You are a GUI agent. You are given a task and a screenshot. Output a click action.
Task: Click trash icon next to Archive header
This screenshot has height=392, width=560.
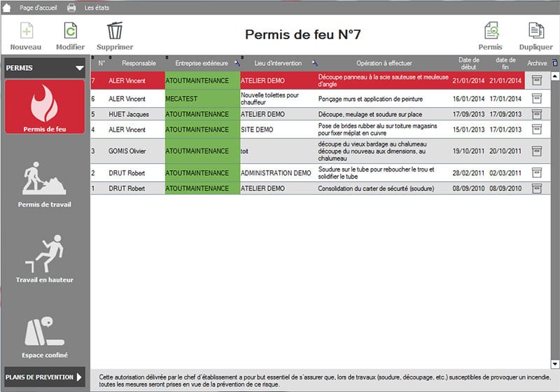click(554, 63)
